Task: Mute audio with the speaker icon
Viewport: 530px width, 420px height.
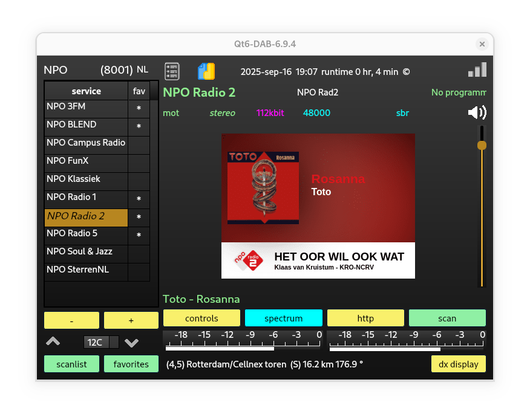Action: 477,112
